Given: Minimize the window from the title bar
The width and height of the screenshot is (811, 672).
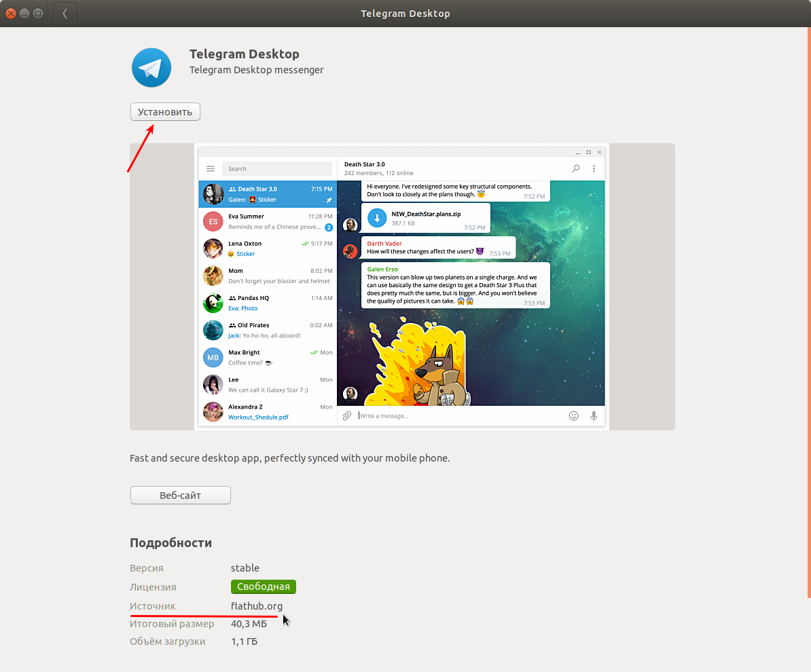Looking at the screenshot, I should 24,14.
